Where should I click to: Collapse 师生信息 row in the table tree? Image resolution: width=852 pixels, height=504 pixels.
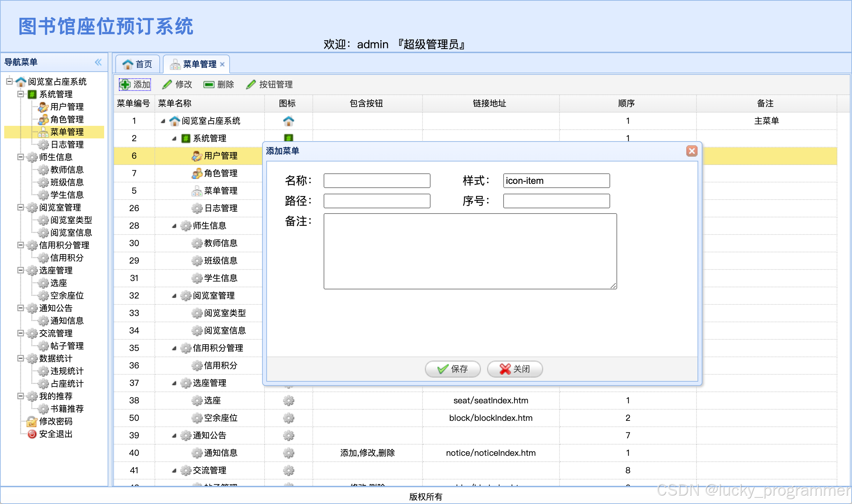tap(174, 226)
